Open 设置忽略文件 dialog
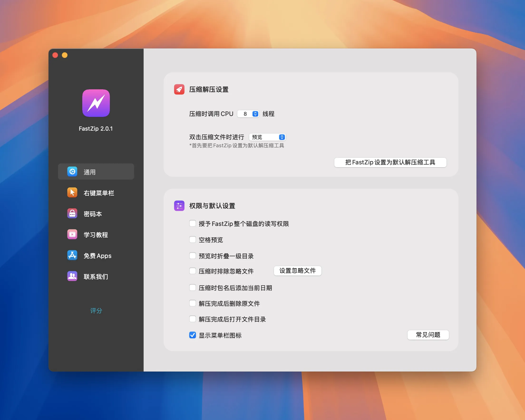525x420 pixels. pyautogui.click(x=297, y=271)
